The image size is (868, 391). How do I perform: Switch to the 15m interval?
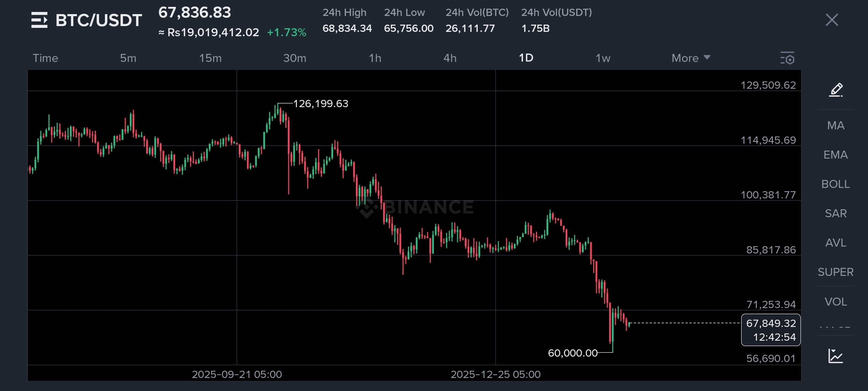pos(210,58)
